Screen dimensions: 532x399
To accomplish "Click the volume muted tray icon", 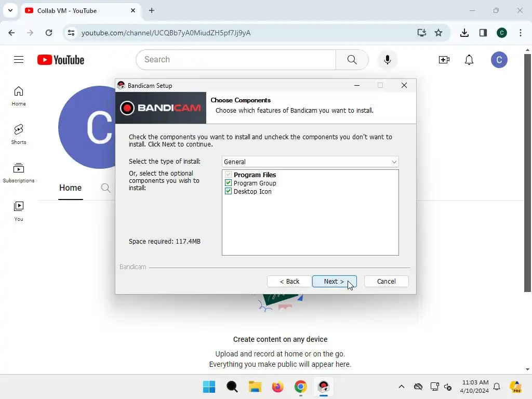I will pyautogui.click(x=448, y=387).
